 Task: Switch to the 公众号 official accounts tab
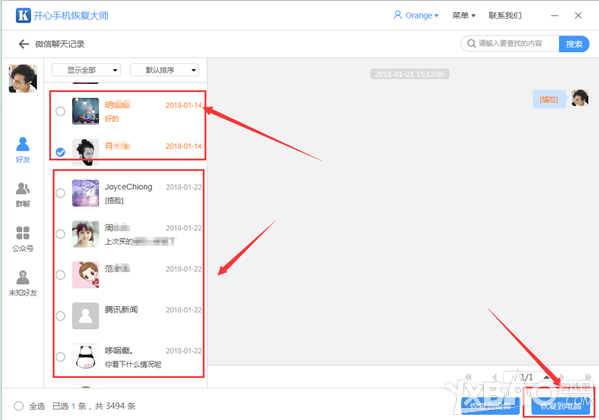(23, 239)
